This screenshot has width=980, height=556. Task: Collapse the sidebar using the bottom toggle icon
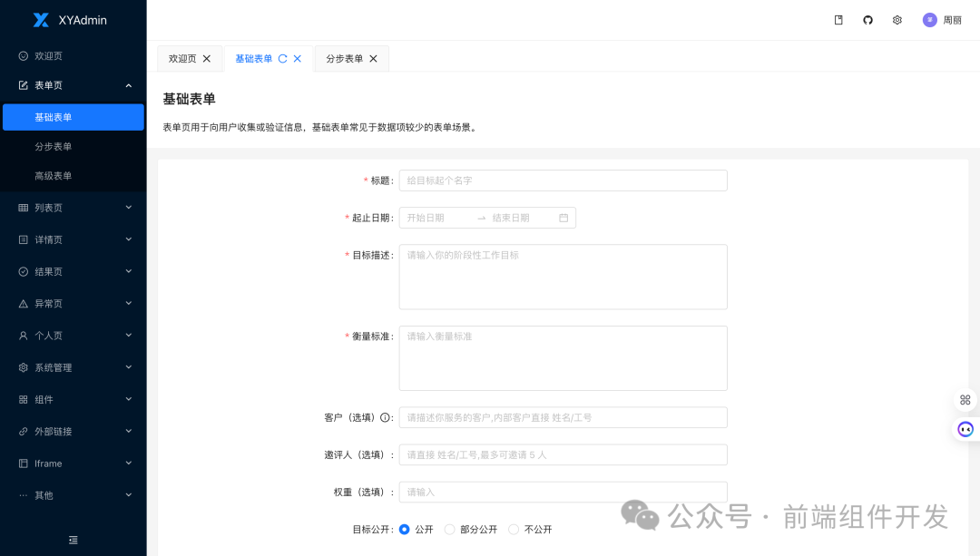click(73, 540)
